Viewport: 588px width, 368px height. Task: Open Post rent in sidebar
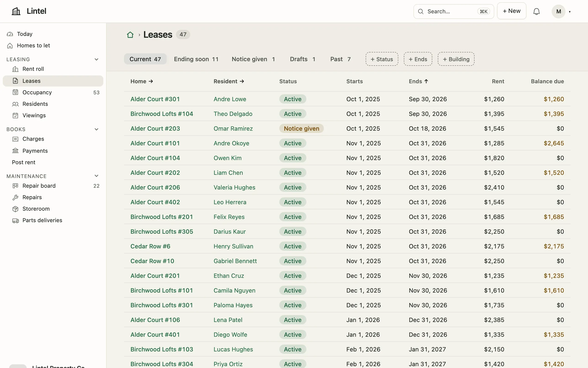[x=24, y=162]
